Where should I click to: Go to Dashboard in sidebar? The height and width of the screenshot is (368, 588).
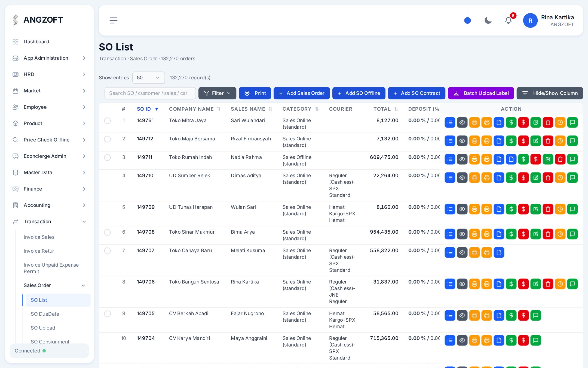(49, 42)
